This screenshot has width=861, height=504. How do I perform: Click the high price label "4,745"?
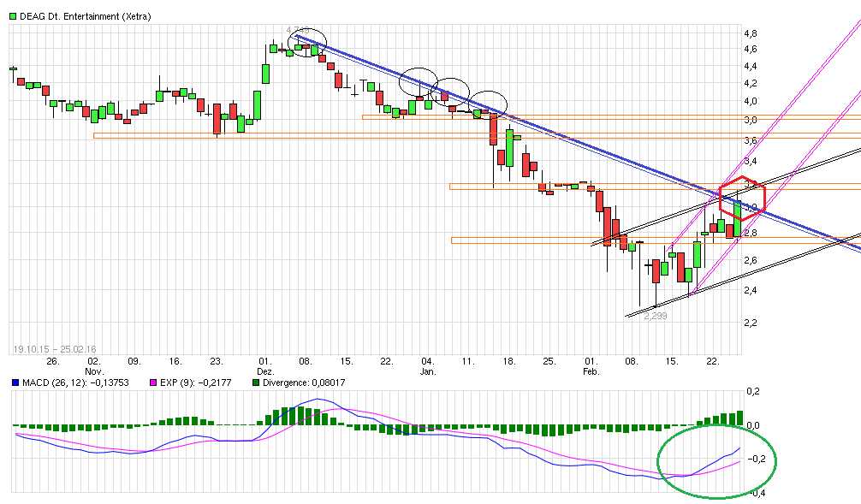tap(297, 30)
